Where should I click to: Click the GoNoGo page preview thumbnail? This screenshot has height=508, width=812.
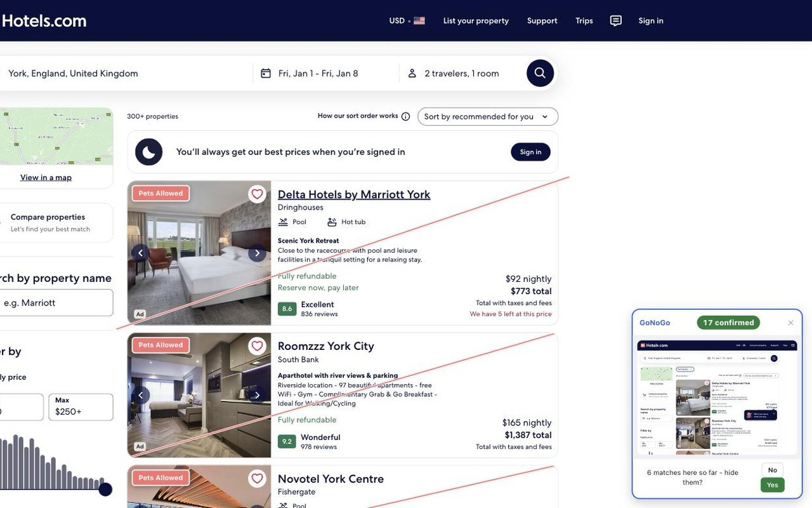click(717, 398)
